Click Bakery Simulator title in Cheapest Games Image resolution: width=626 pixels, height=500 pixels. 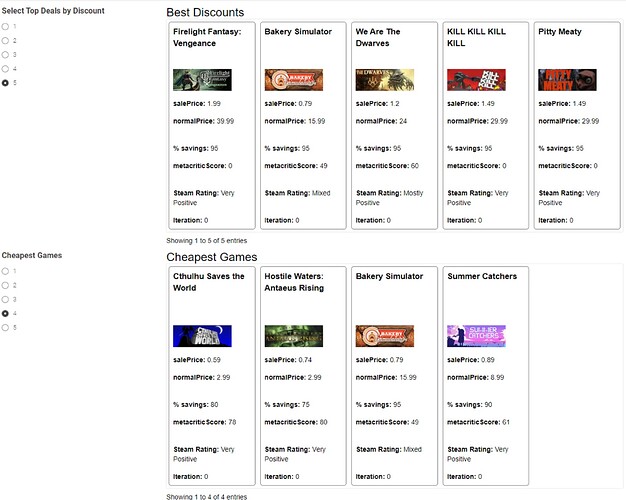pyautogui.click(x=389, y=276)
